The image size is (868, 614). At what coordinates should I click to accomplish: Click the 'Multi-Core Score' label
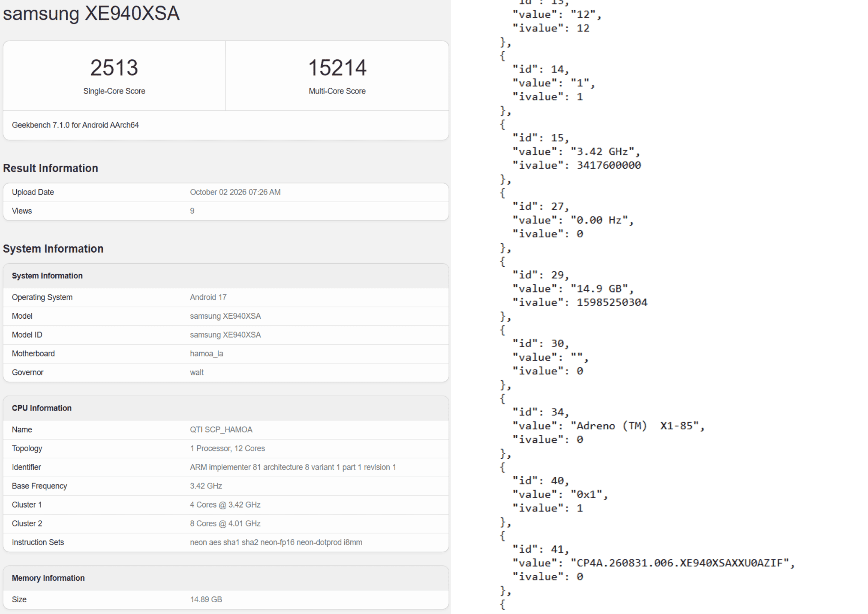(x=337, y=91)
